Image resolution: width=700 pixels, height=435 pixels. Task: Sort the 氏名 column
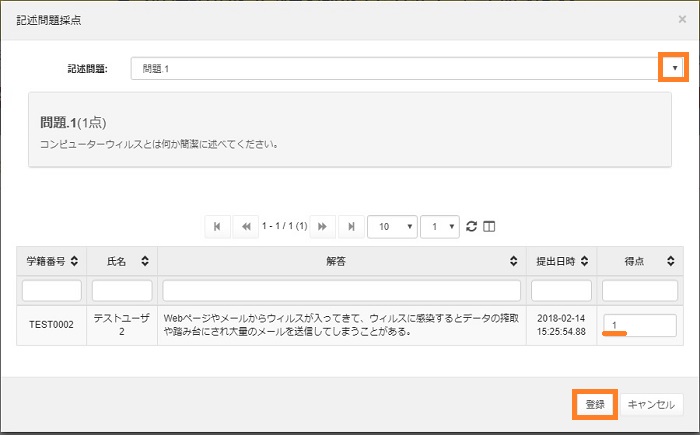tap(145, 261)
